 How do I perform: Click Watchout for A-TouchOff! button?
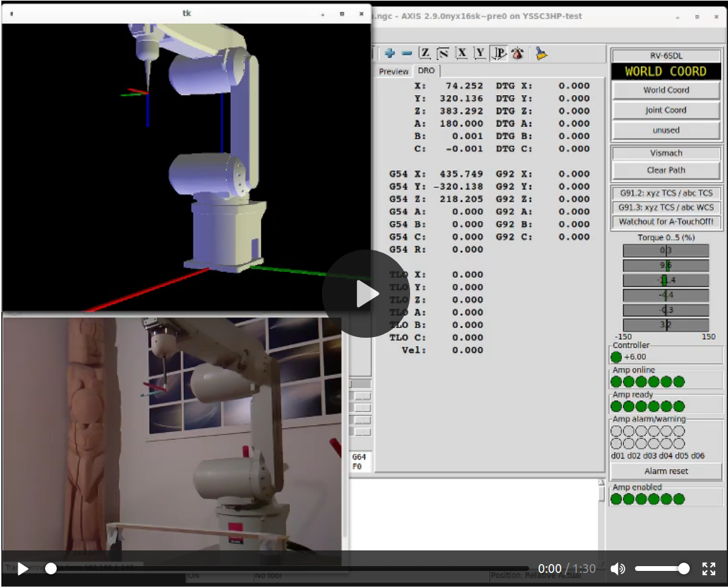[x=666, y=222]
